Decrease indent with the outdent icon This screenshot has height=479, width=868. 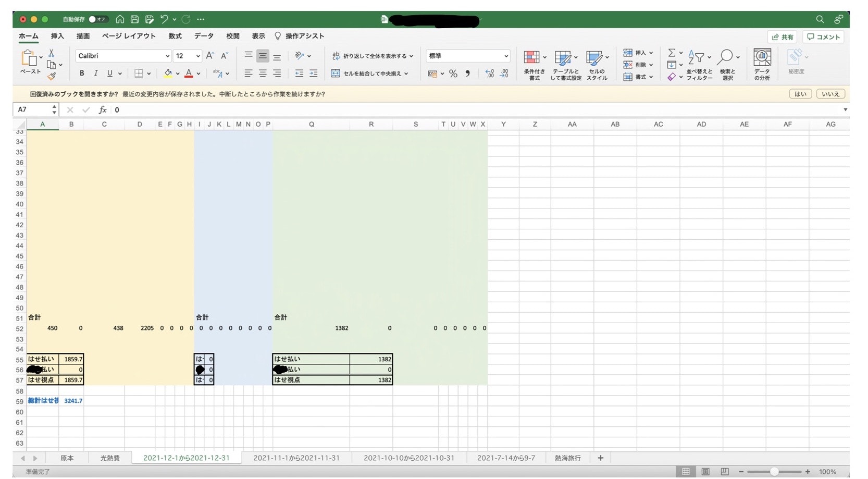tap(299, 73)
